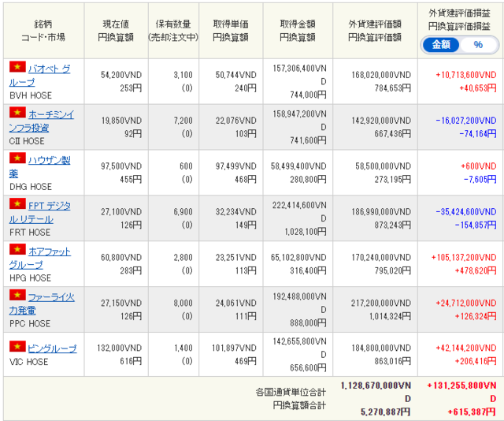Click the 8,000 holding quantity value
Screen dimensions: 504x421
pyautogui.click(x=183, y=304)
